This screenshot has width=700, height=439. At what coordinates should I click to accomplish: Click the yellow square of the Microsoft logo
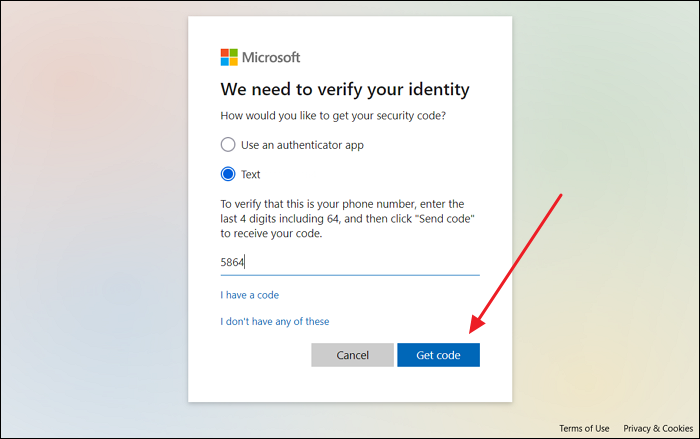234,61
